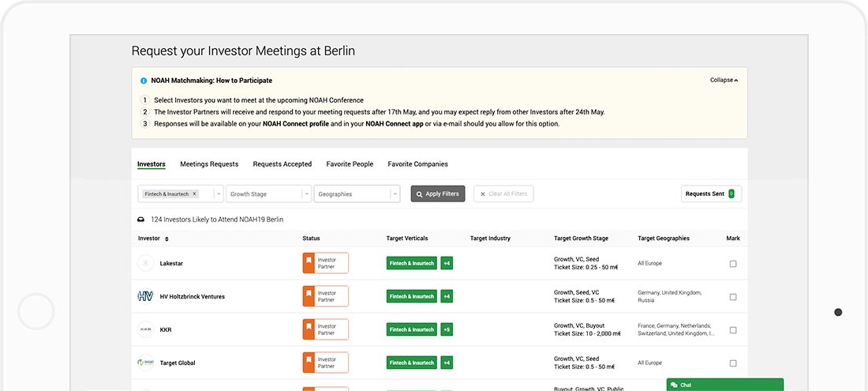The image size is (868, 391).
Task: Click the Apply Filters button
Action: point(438,194)
